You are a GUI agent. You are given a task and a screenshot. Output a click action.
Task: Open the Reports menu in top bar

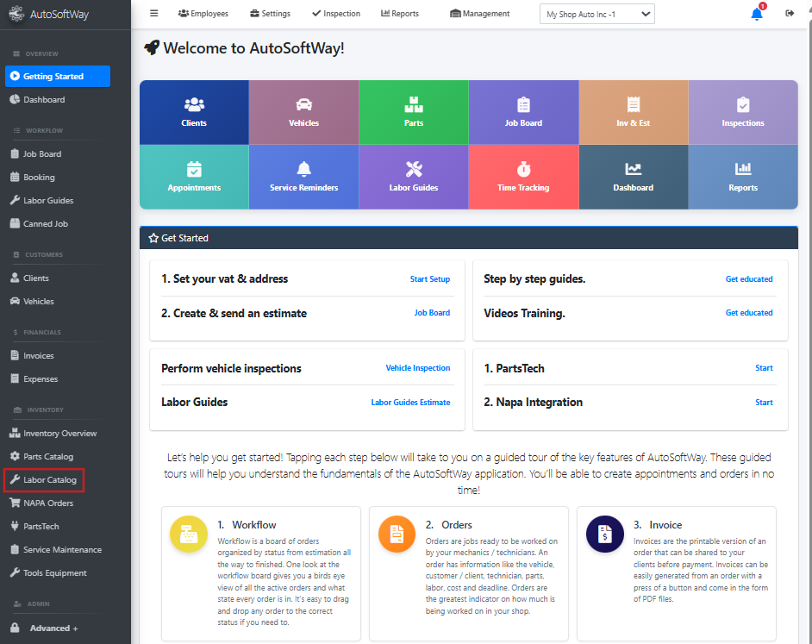(x=400, y=14)
